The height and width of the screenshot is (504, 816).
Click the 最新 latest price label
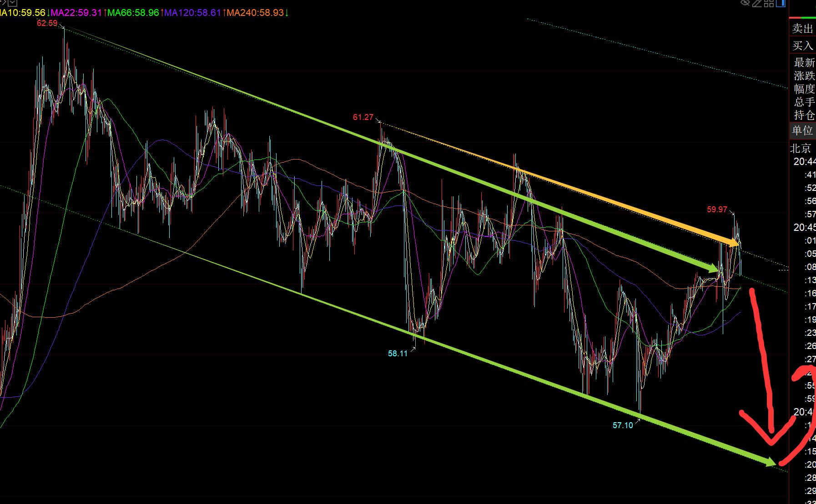(804, 62)
